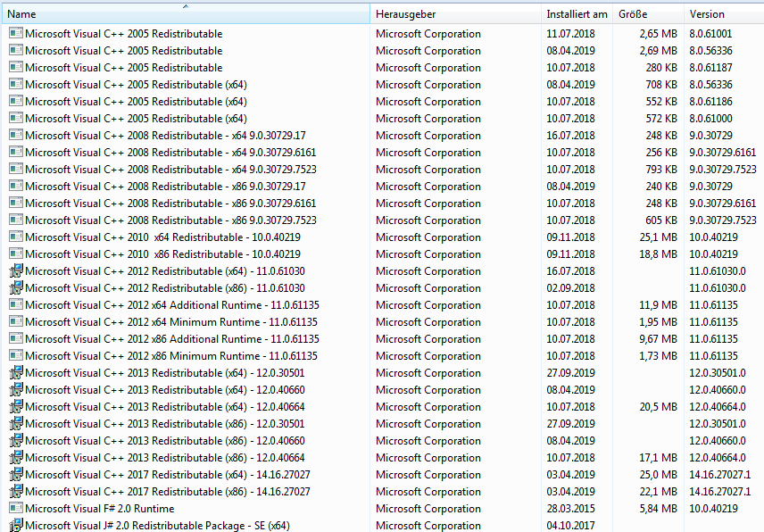The width and height of the screenshot is (764, 532).
Task: Click the icon beside Visual C++ 2005 Redistributable (x64)
Action: pyautogui.click(x=15, y=85)
